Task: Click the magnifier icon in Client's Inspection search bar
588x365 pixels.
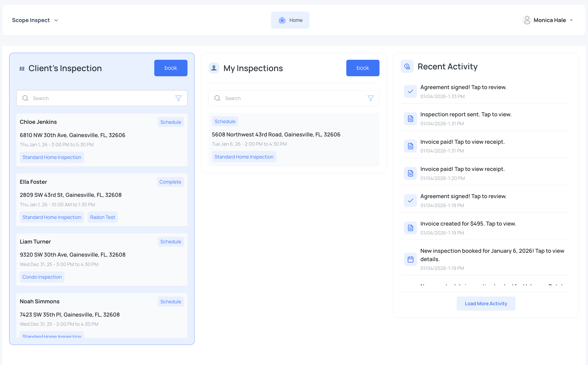Action: click(25, 98)
